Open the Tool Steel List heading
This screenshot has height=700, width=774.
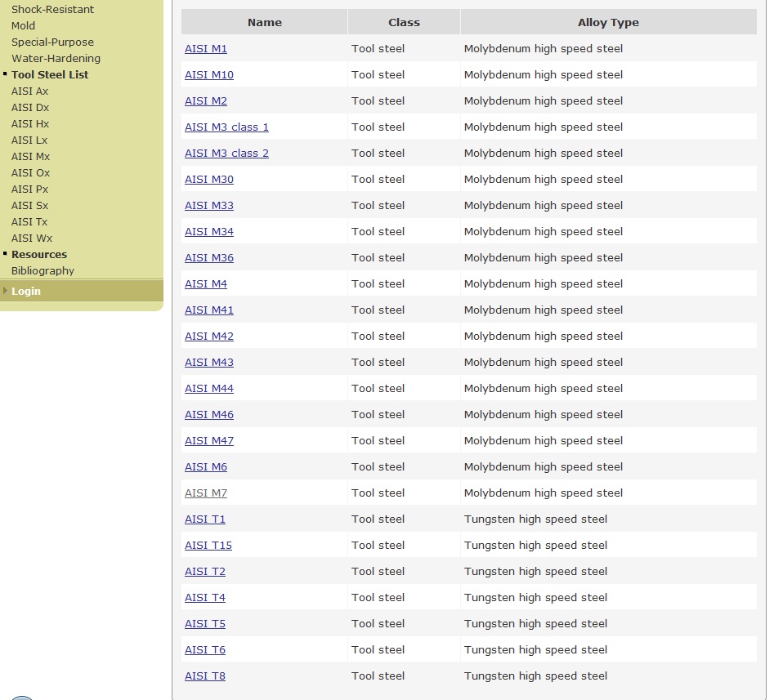50,75
